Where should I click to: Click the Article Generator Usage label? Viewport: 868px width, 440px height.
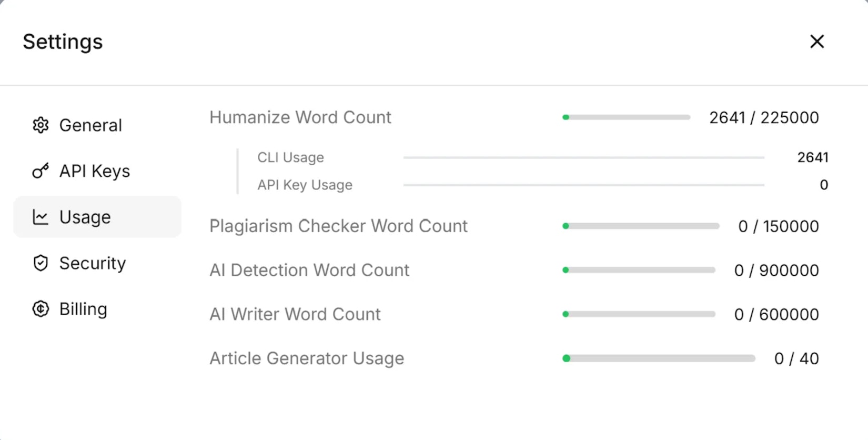307,358
